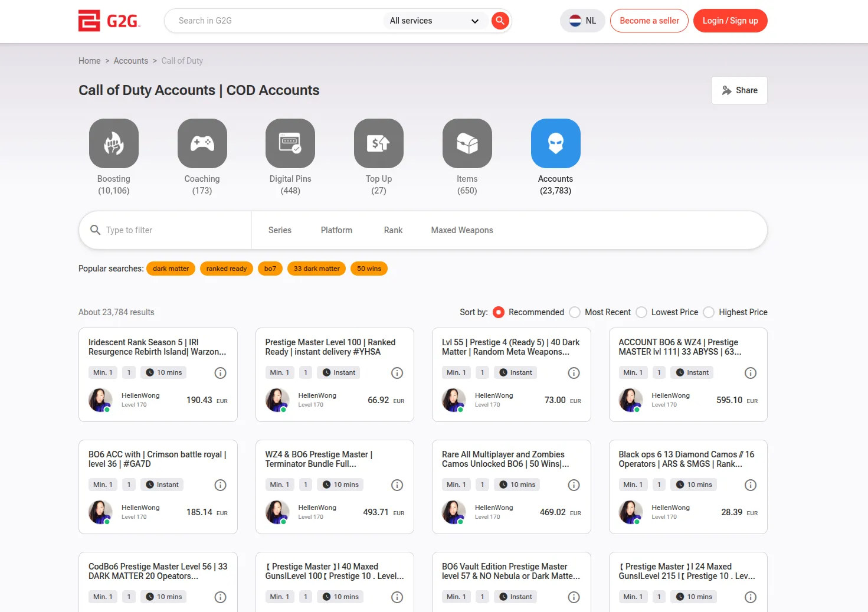The height and width of the screenshot is (612, 868).
Task: Expand the Platform filter menu
Action: (336, 230)
